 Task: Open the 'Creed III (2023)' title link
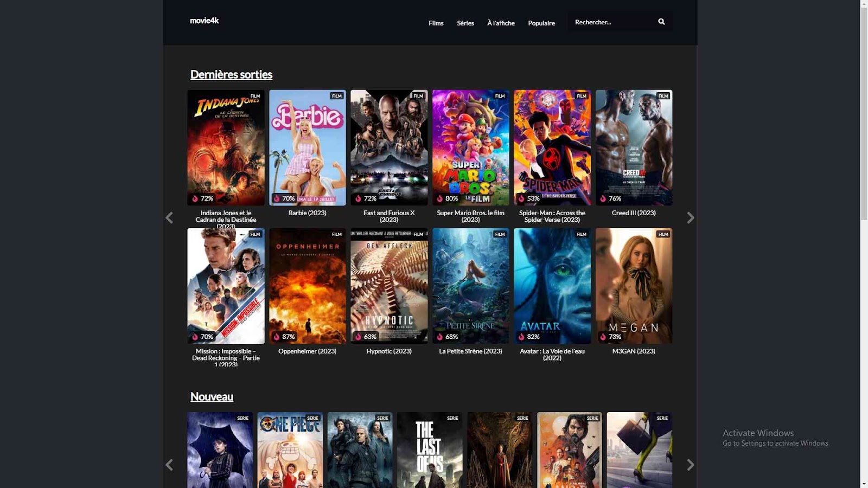(634, 213)
